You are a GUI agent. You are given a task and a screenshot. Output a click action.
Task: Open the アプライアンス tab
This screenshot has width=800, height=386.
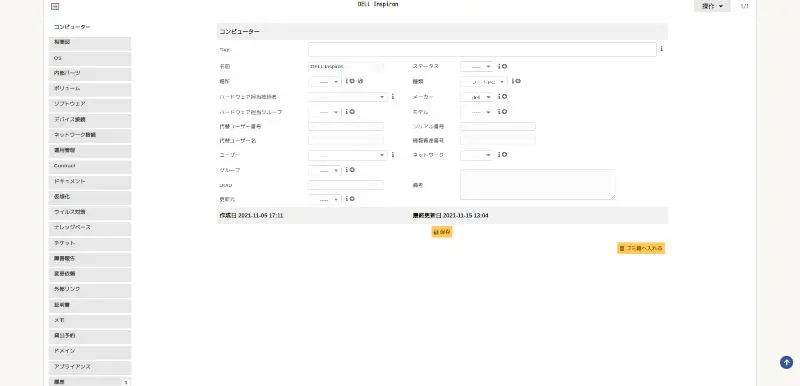(x=90, y=367)
